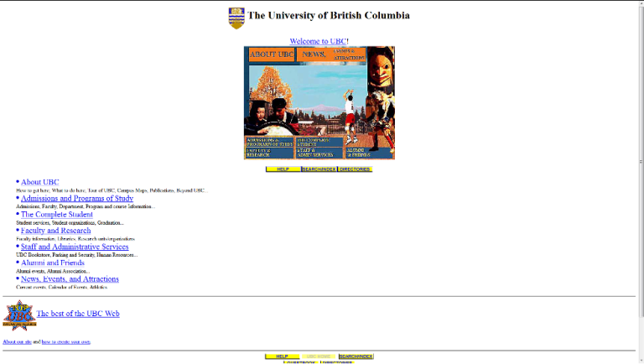Open Faculty and Research link
644x364 pixels.
coord(56,231)
